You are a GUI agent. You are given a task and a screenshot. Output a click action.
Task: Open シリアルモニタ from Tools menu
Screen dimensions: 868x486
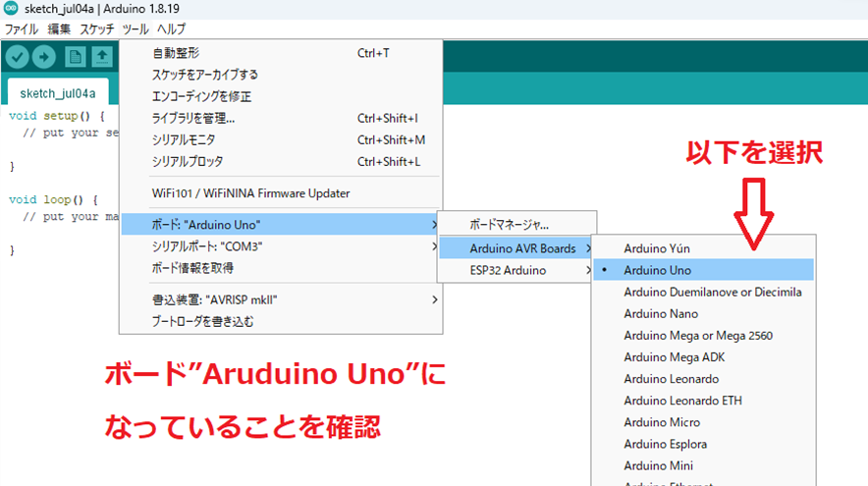281,139
